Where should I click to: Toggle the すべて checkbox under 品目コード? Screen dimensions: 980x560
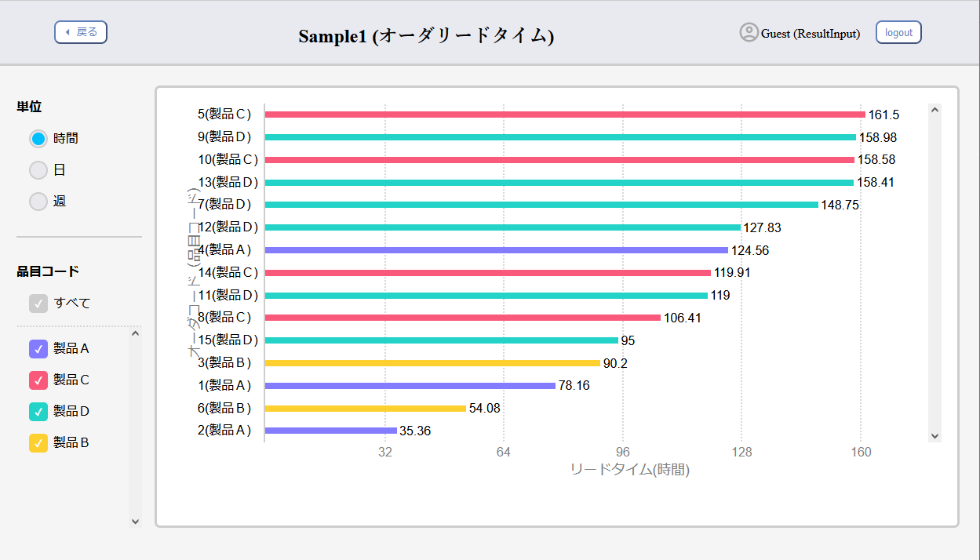click(x=38, y=303)
